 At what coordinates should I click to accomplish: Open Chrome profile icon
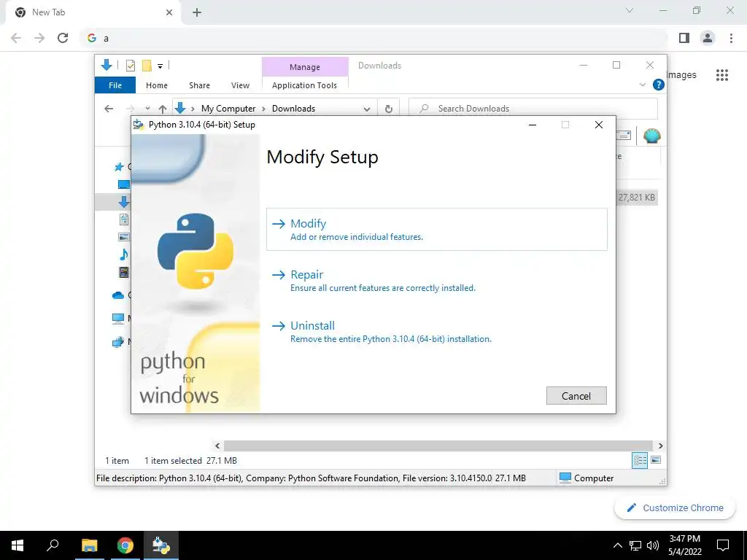click(708, 38)
